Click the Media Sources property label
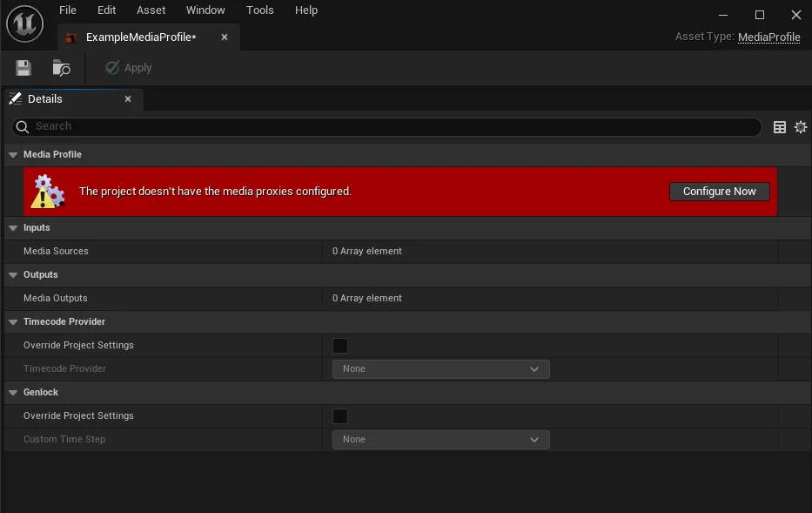 click(x=56, y=252)
